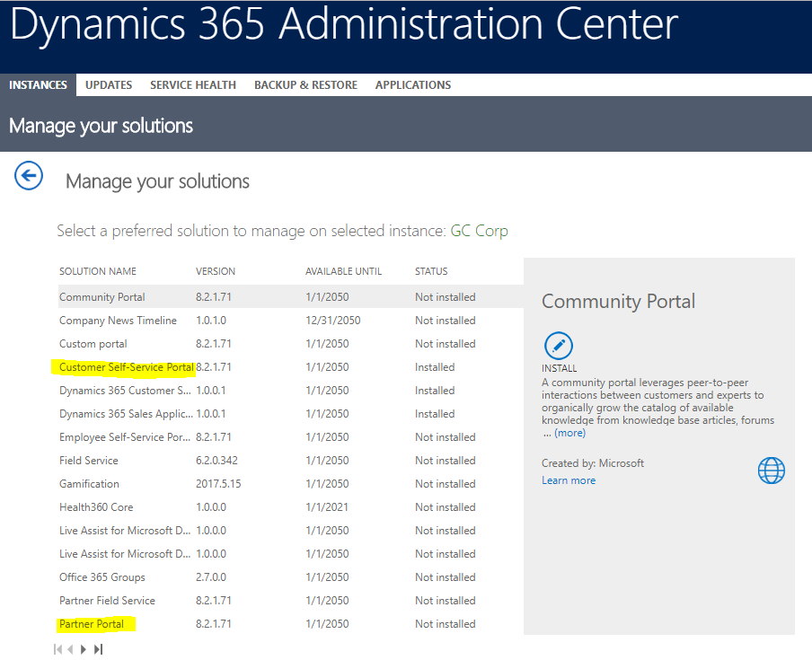Click the back arrow circle icon
This screenshot has width=812, height=660.
[x=29, y=175]
